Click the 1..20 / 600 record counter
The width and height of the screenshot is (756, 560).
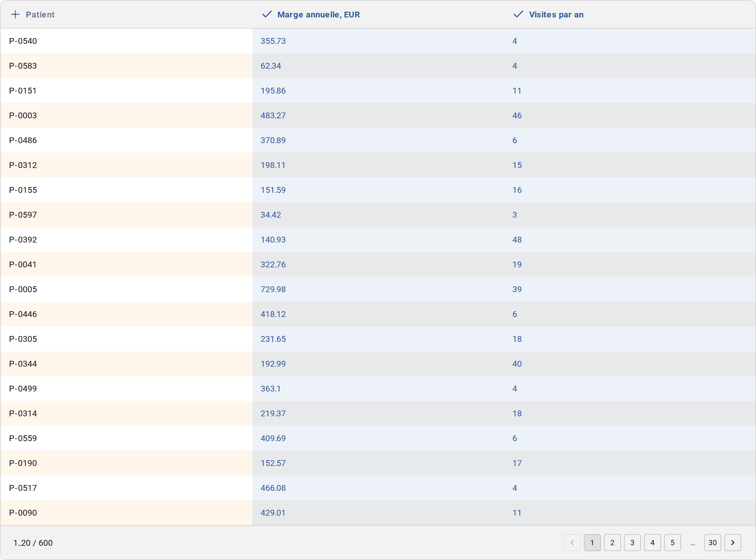pyautogui.click(x=33, y=543)
